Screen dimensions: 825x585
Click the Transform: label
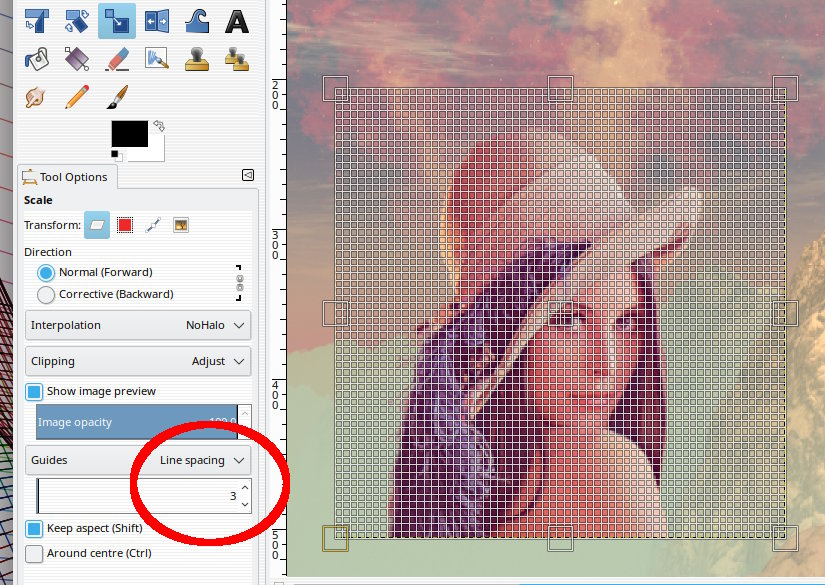tap(52, 225)
